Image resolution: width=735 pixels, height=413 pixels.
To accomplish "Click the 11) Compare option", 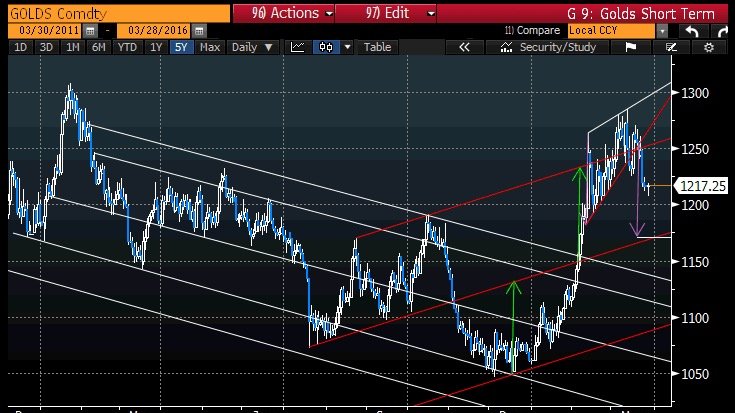I will tap(532, 31).
